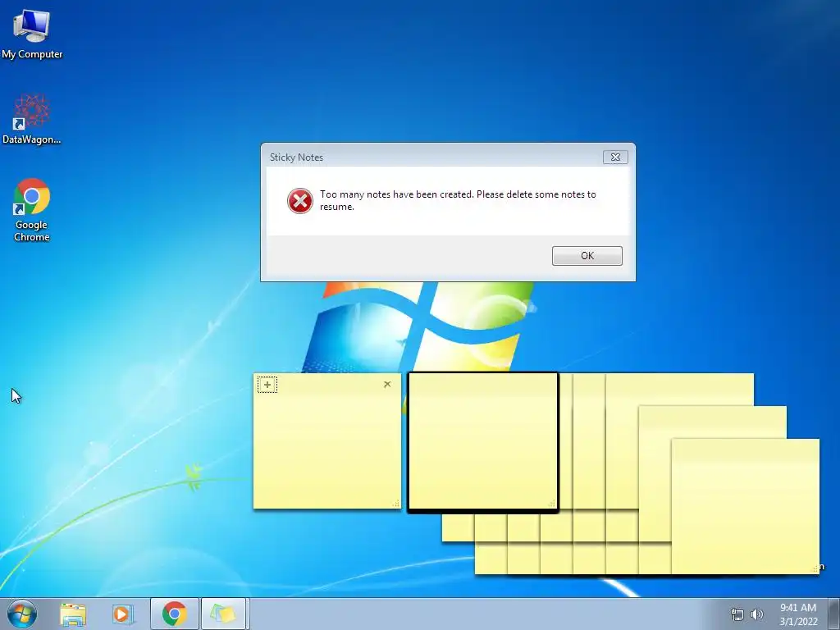Open Windows Explorer from the taskbar
Viewport: 840px width, 630px height.
(x=73, y=614)
